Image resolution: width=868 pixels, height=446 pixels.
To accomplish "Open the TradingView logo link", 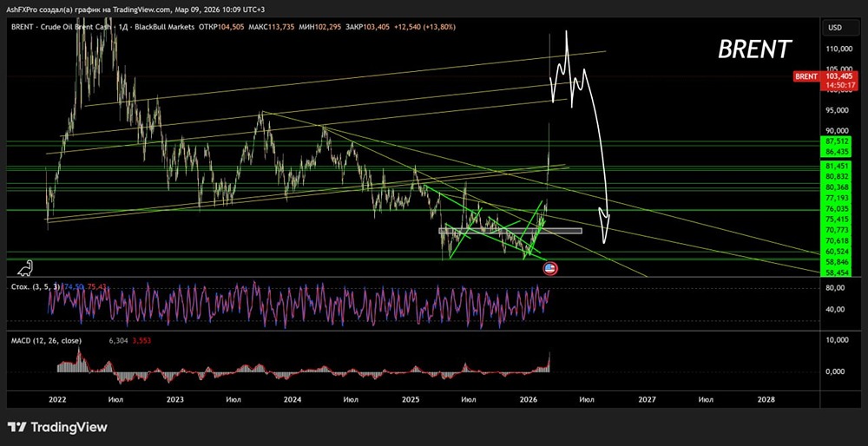I will tap(57, 427).
